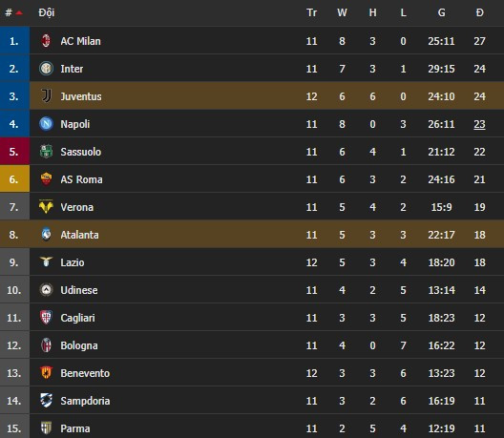Sort by the Đ points column header

tap(479, 12)
